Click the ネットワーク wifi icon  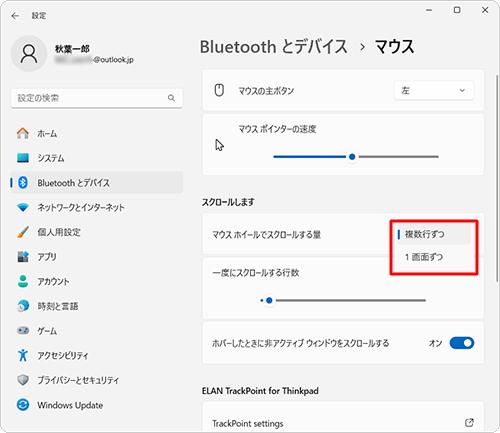coord(23,207)
